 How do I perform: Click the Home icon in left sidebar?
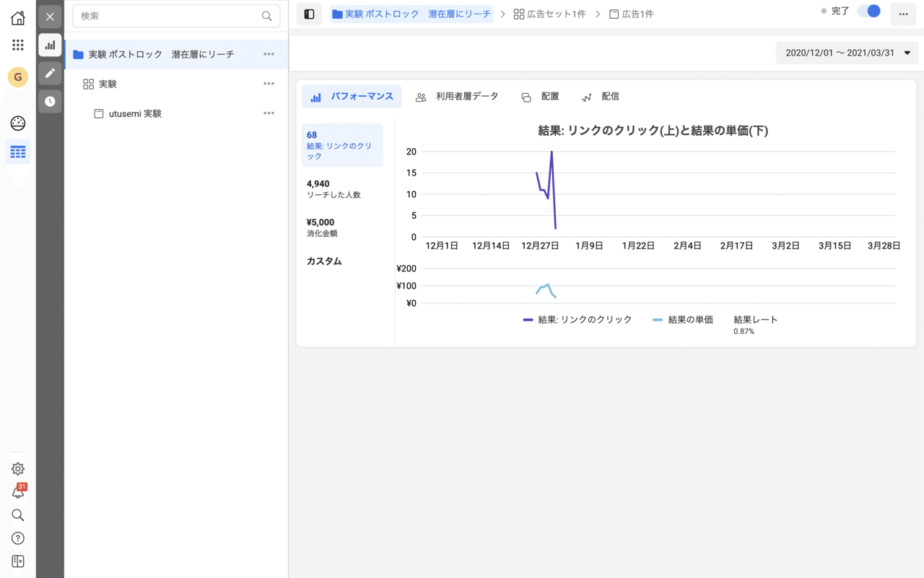(18, 18)
